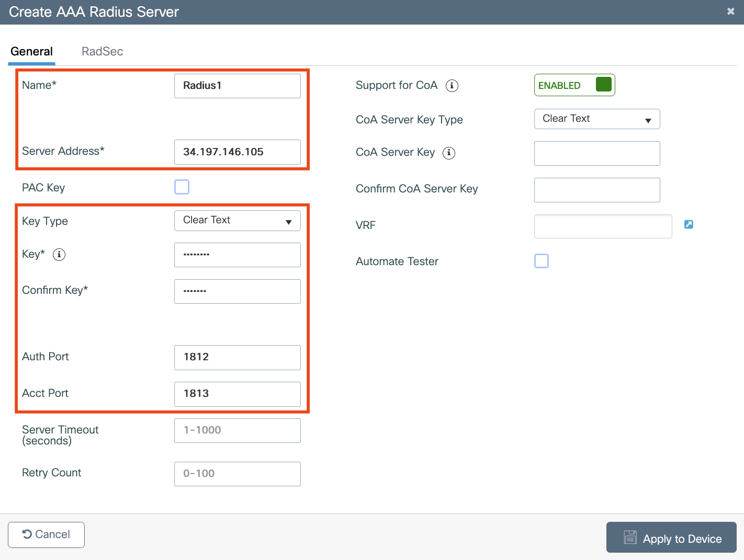
Task: Toggle the Support for CoA ENABLED switch
Action: click(574, 85)
